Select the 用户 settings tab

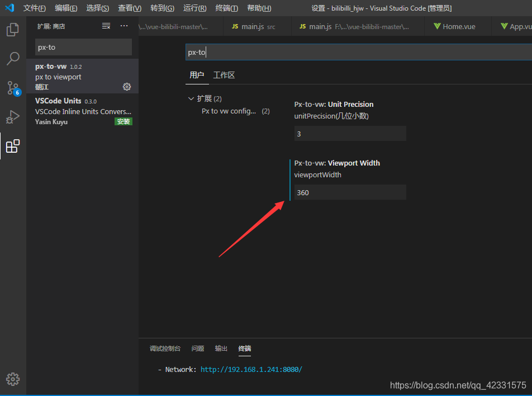(x=197, y=75)
